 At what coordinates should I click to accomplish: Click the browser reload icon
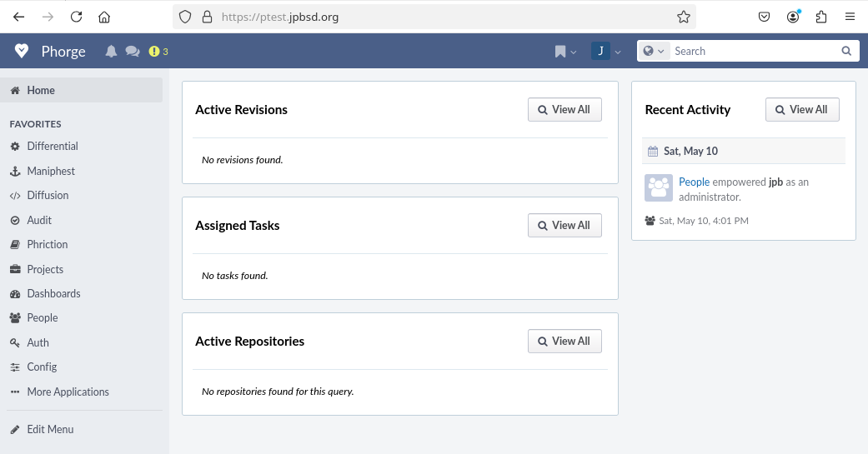click(76, 17)
